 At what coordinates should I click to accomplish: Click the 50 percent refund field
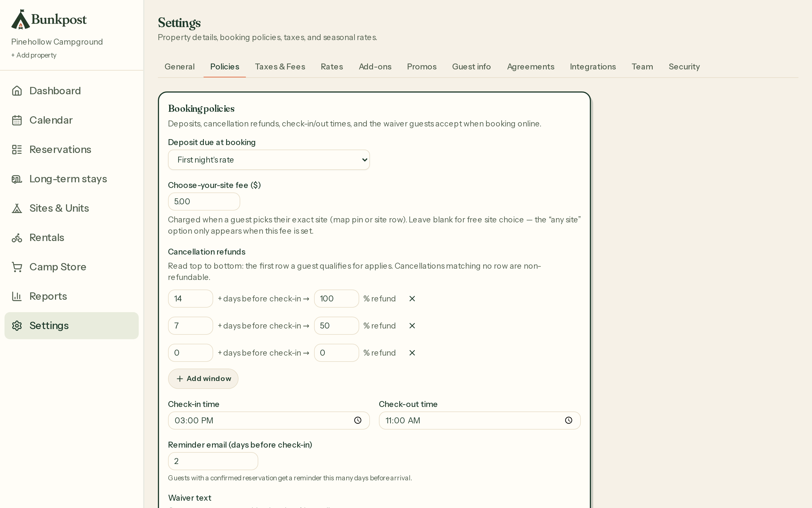pos(337,326)
